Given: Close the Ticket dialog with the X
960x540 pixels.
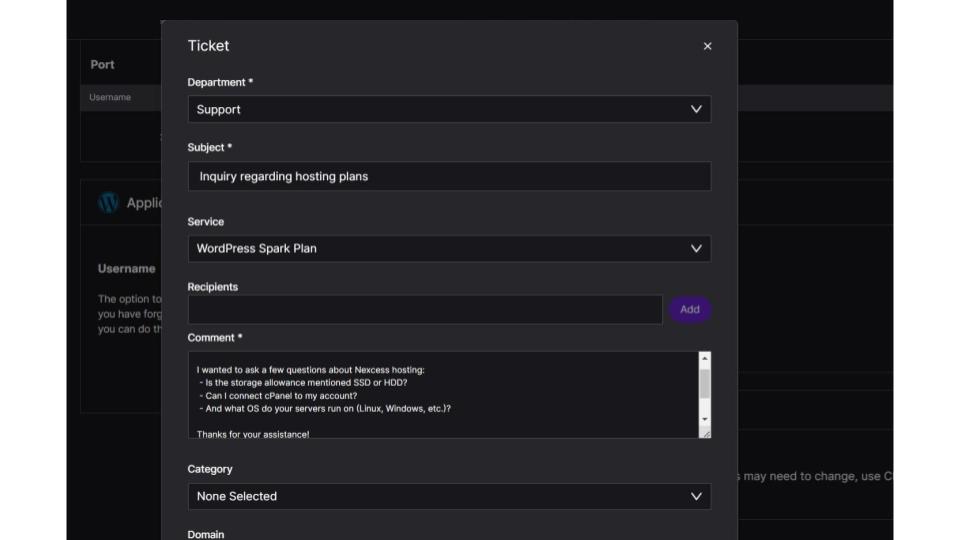Looking at the screenshot, I should point(707,46).
